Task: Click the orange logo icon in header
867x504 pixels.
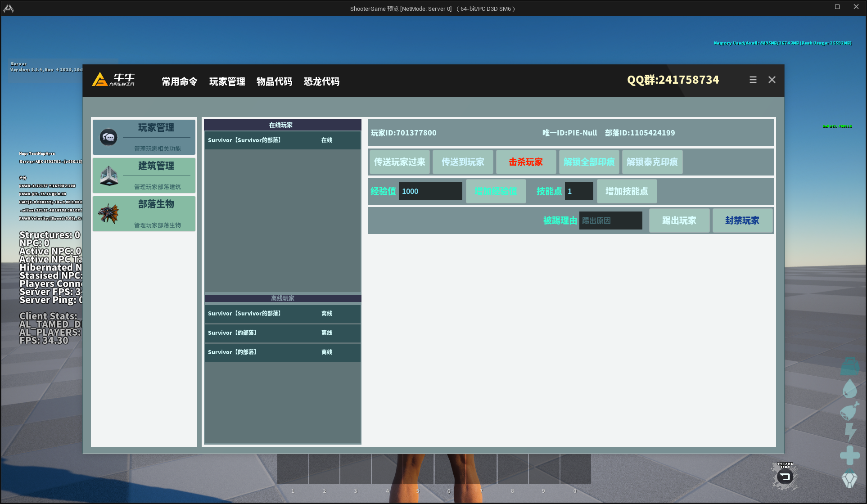Action: pyautogui.click(x=100, y=80)
